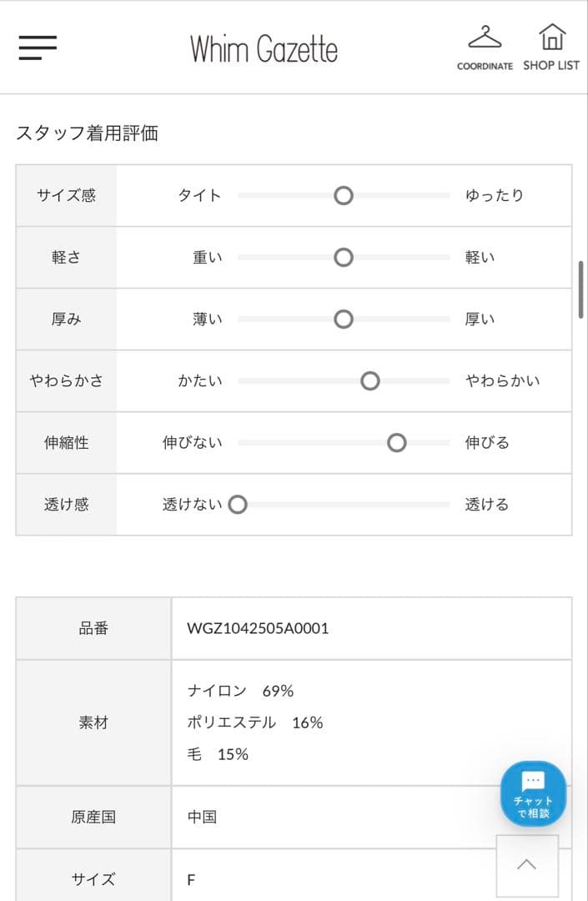Click the 伸縮性 slider knob
588x901 pixels.
click(x=396, y=443)
